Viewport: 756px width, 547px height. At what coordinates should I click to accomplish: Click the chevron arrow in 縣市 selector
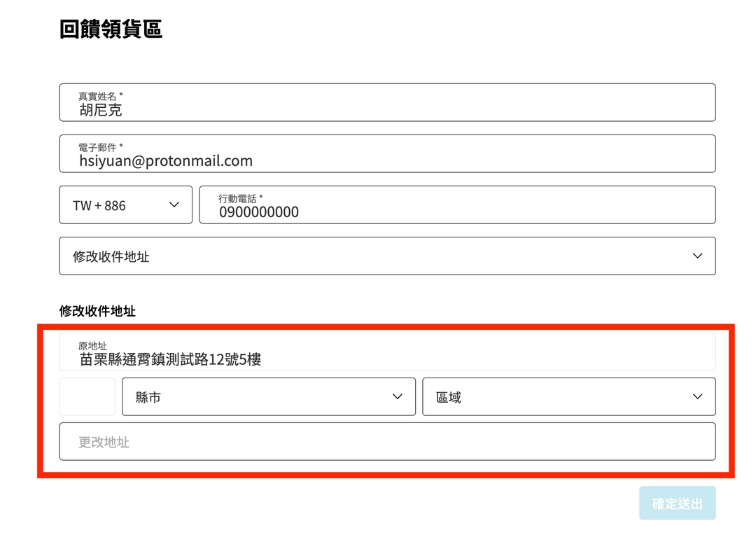398,397
